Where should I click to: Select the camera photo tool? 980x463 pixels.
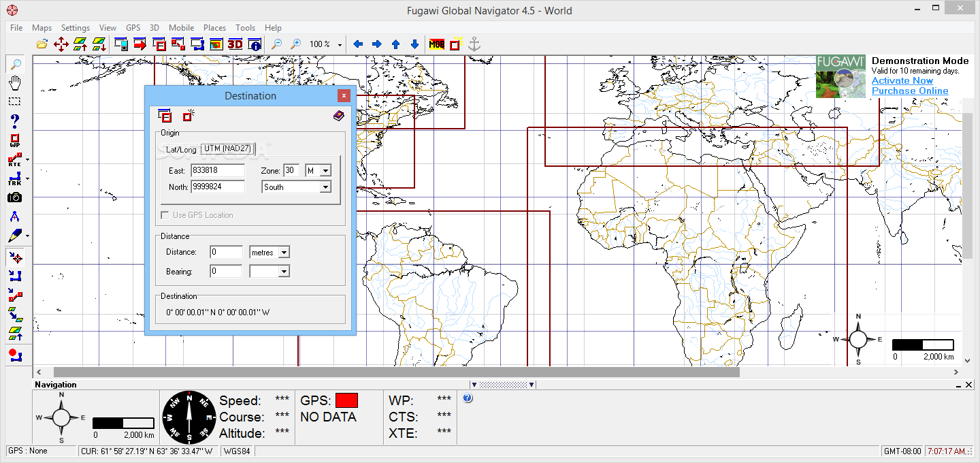pyautogui.click(x=14, y=197)
